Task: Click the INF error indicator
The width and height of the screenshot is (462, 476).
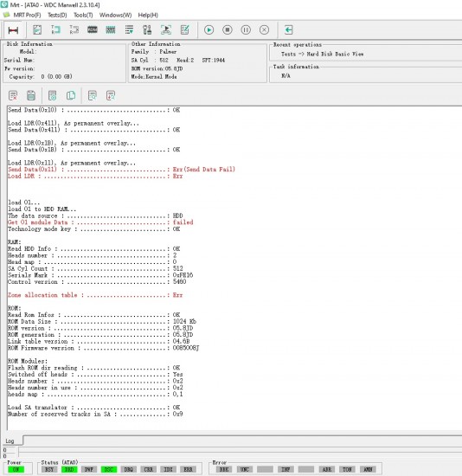Action: click(286, 469)
